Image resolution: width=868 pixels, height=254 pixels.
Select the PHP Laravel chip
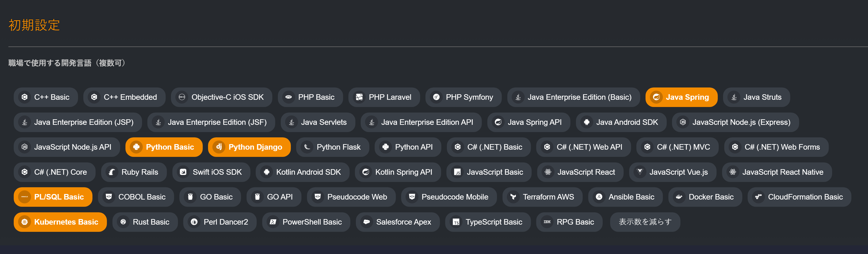click(384, 97)
